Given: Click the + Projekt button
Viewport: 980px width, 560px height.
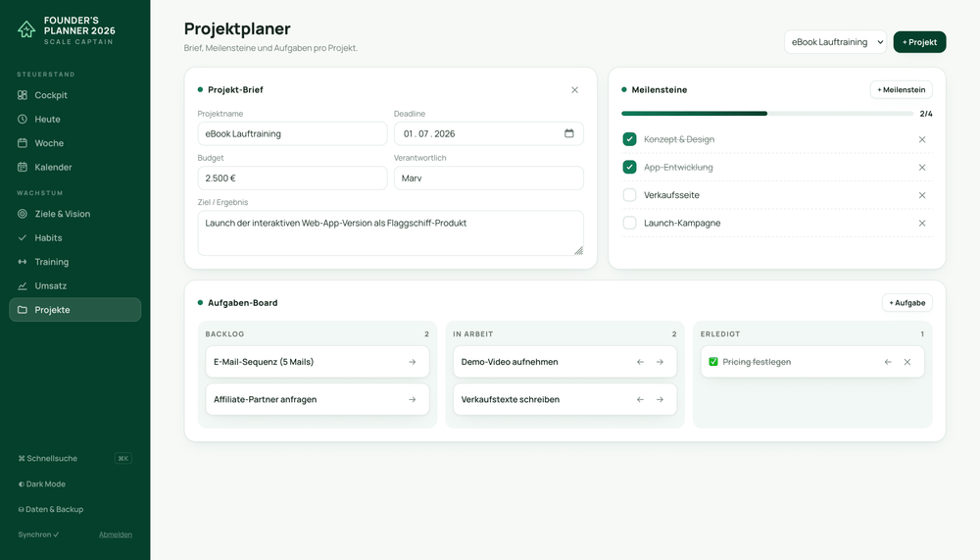Looking at the screenshot, I should [x=919, y=42].
